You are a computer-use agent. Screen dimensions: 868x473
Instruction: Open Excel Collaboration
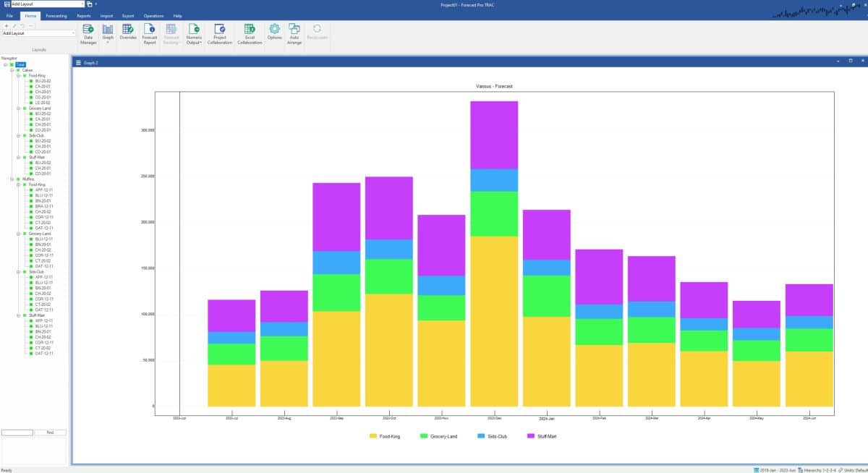(x=250, y=34)
